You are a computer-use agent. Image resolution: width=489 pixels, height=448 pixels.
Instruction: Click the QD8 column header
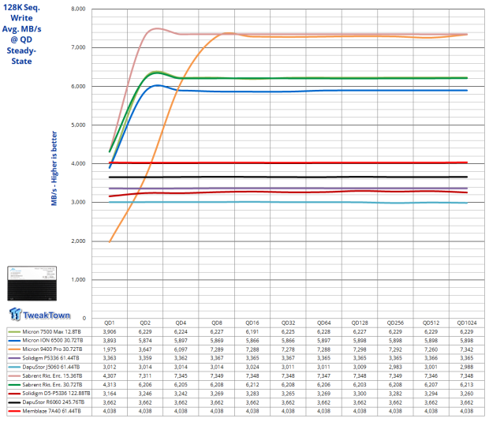tap(217, 323)
